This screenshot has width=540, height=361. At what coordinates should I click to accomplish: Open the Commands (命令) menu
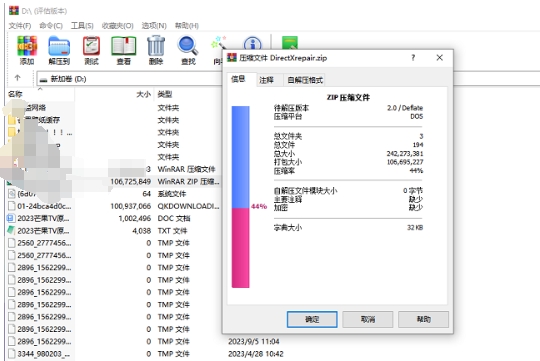click(x=51, y=25)
